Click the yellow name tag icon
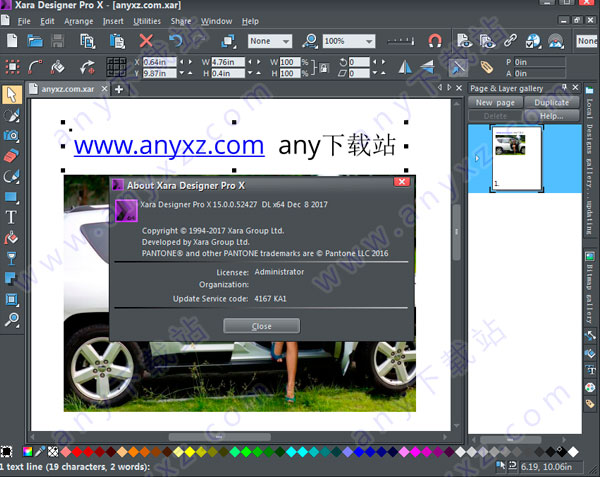This screenshot has width=600, height=477. coord(486,67)
